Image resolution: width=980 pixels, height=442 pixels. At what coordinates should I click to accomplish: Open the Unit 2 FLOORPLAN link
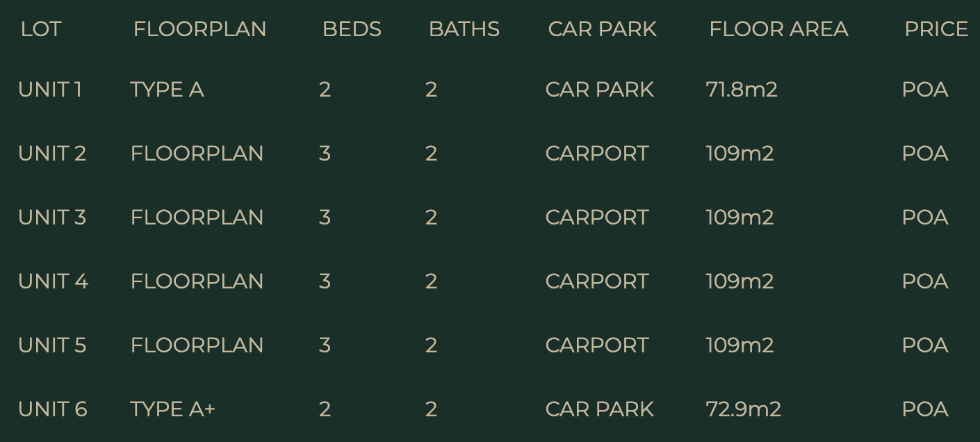[197, 154]
